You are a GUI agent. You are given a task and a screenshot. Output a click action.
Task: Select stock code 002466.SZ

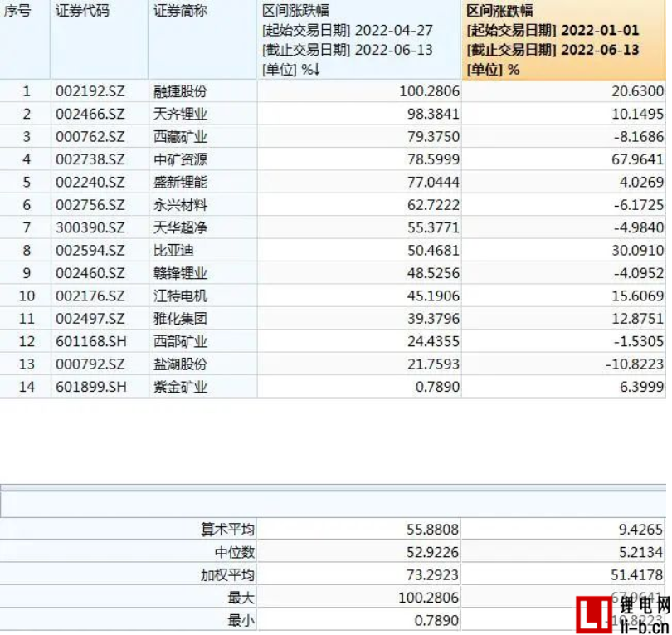tap(90, 114)
